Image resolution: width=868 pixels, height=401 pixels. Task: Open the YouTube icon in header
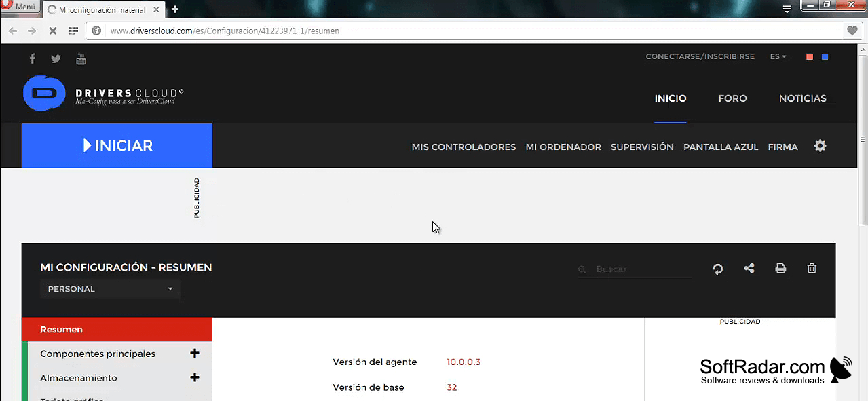(81, 59)
